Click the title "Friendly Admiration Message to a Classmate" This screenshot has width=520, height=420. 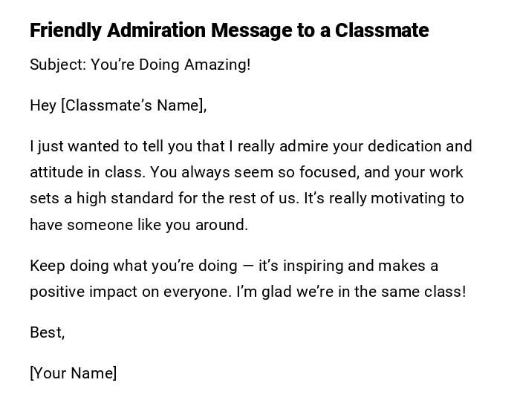click(x=229, y=30)
